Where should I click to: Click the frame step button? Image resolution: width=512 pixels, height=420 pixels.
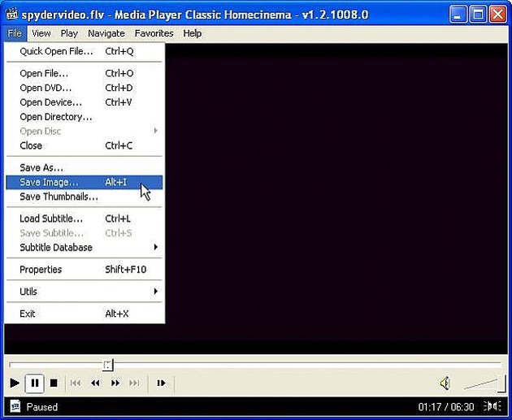(161, 383)
